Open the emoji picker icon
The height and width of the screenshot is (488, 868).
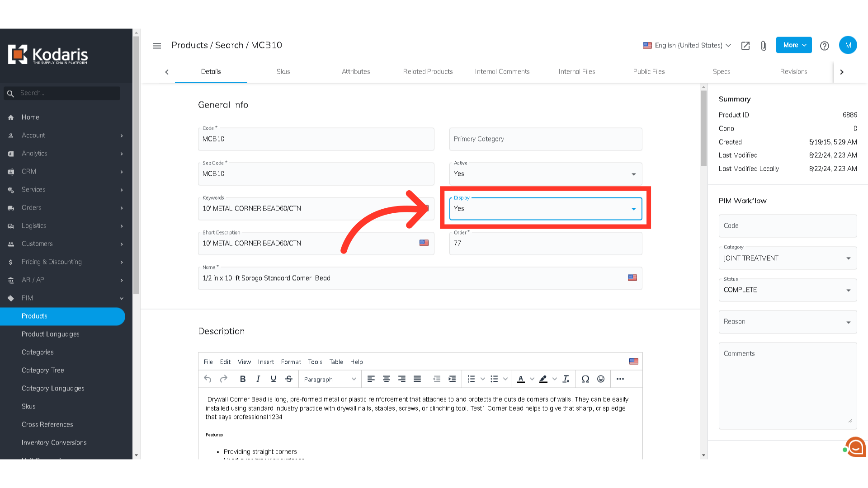tap(601, 379)
